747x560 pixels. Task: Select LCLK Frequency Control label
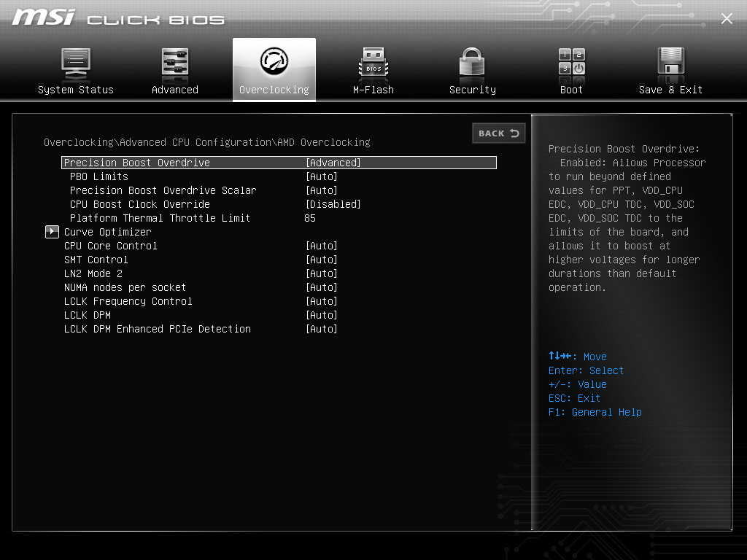tap(128, 301)
